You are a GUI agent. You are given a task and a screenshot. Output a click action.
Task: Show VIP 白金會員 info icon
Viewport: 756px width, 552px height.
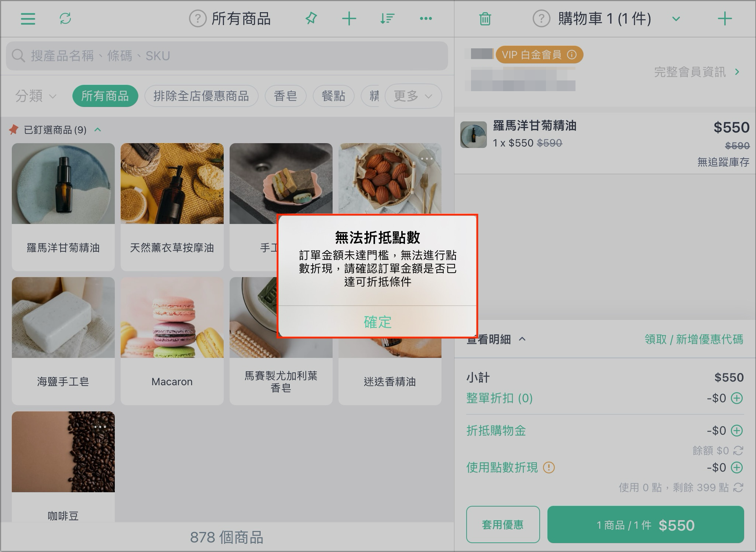tap(572, 55)
